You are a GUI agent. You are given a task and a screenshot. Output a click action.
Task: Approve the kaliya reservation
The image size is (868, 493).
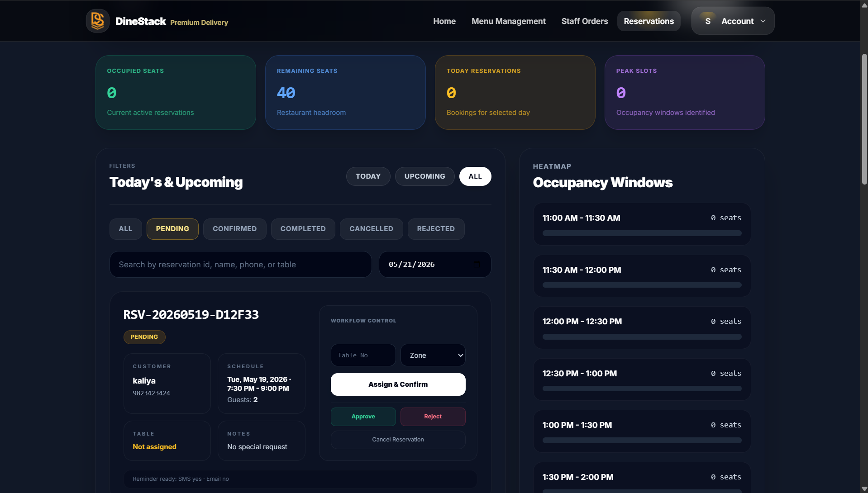[363, 417]
